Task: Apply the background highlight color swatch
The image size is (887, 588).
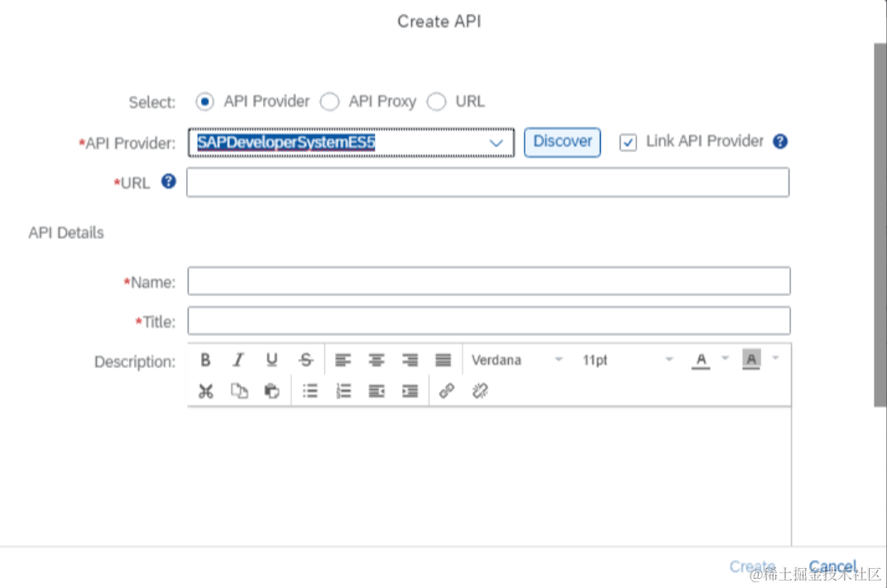Action: coord(751,360)
